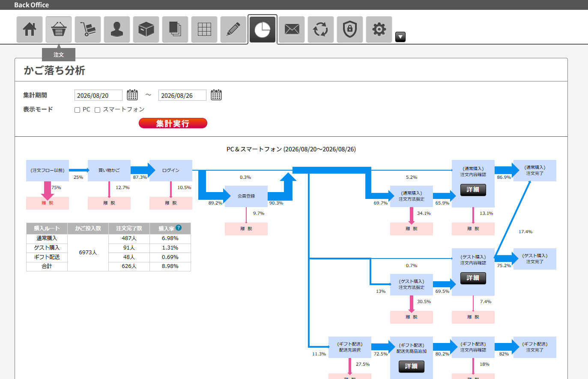This screenshot has height=379, width=588.
Task: Click the ゲスト購入 row label in table
Action: tap(47, 248)
